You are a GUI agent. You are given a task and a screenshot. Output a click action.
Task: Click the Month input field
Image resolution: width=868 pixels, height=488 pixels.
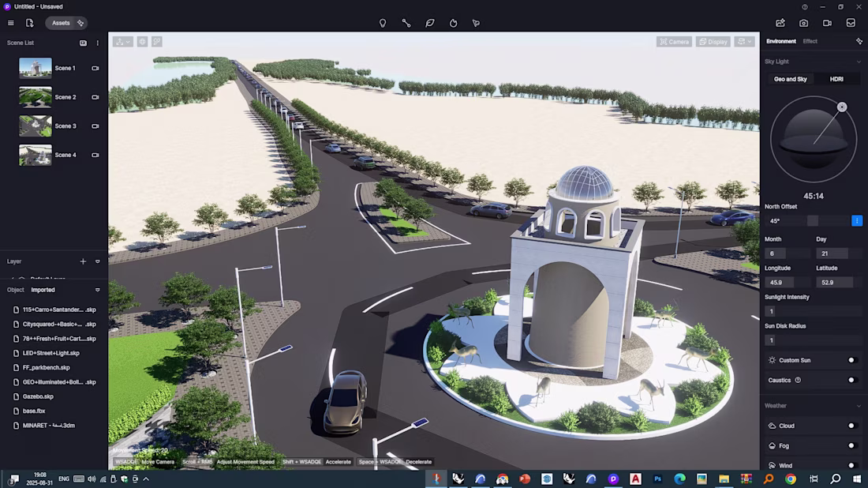click(x=788, y=253)
